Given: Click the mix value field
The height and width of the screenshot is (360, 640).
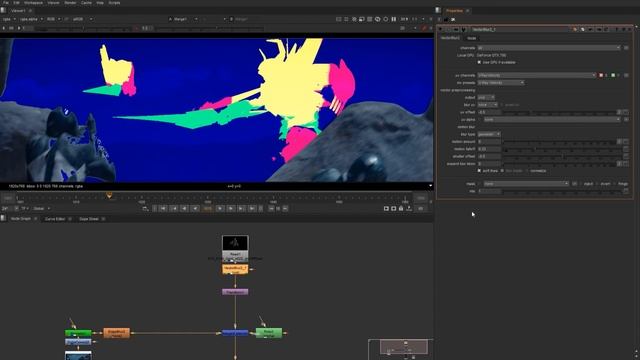Looking at the screenshot, I should pyautogui.click(x=489, y=191).
